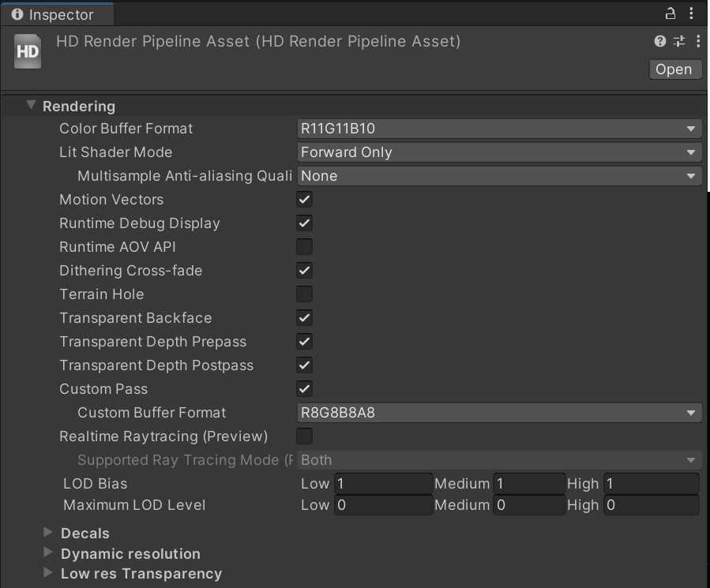Click the LOD Bias High input field

651,483
